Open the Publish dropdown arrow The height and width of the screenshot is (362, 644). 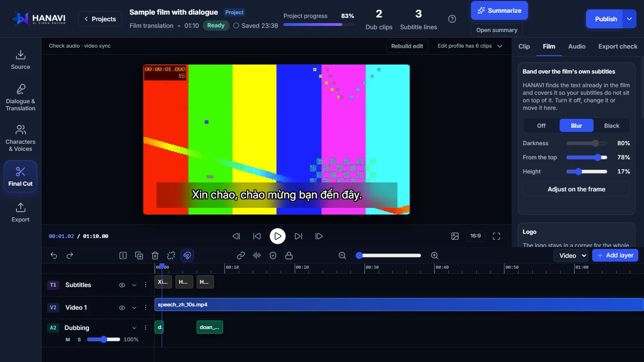click(629, 19)
